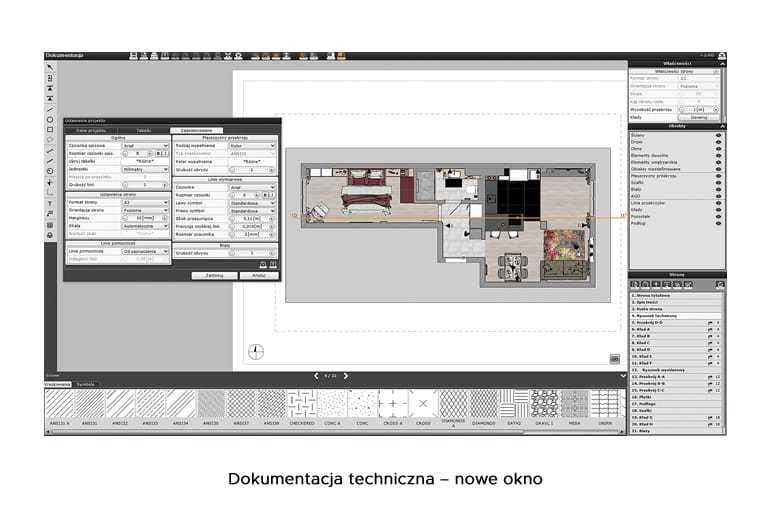Select Kład A page in Strony list

coord(675,329)
